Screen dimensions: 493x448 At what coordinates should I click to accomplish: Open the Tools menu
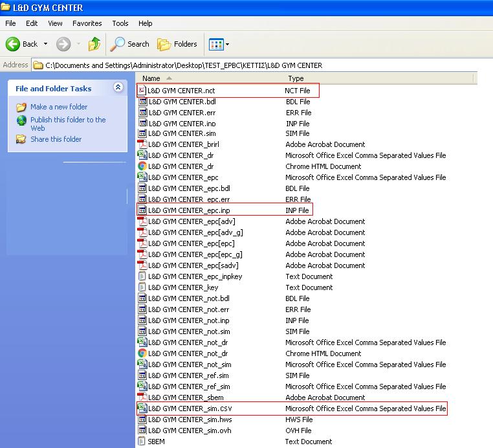coord(120,23)
